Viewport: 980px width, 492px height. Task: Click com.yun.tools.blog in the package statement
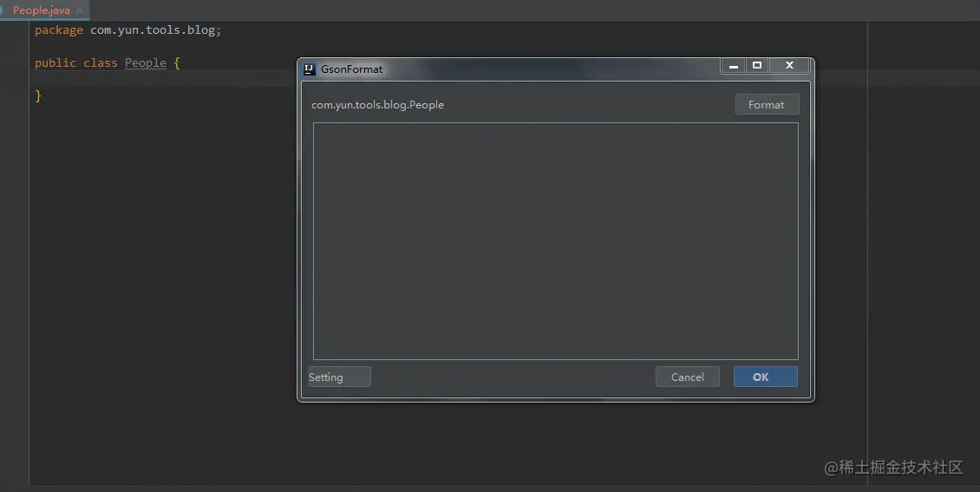(153, 30)
